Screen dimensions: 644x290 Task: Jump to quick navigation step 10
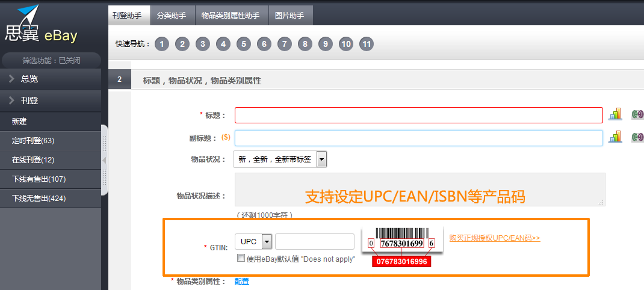[346, 44]
